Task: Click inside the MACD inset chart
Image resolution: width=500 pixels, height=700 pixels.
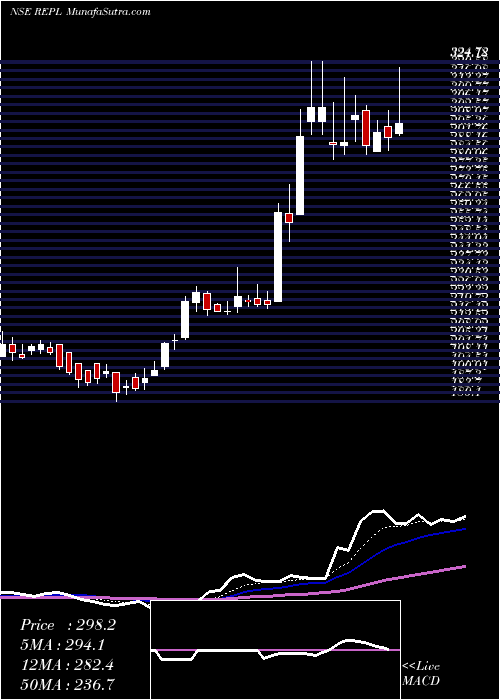Action: click(275, 650)
